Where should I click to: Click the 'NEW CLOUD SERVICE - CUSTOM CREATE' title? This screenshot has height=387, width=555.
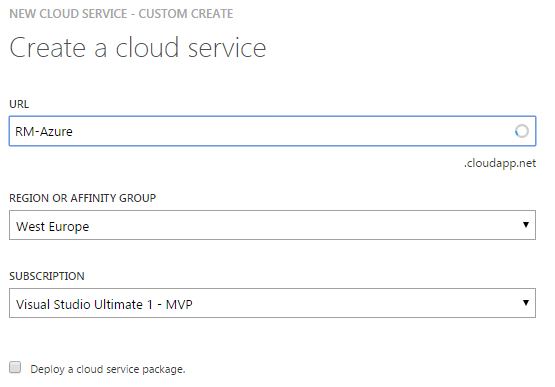121,14
